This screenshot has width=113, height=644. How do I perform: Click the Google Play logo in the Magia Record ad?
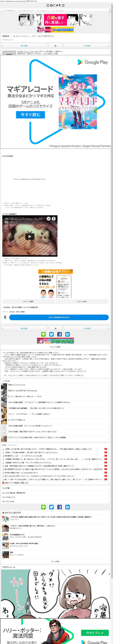tap(92, 62)
